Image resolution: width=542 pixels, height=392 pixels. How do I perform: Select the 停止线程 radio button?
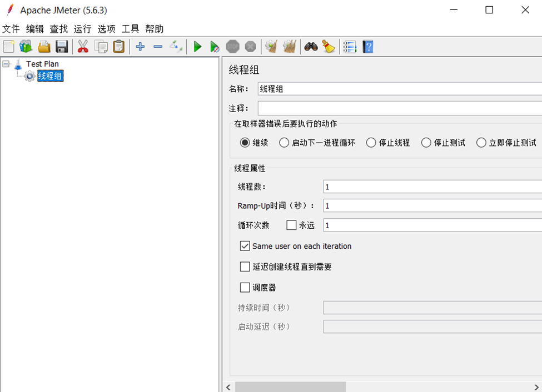(371, 143)
